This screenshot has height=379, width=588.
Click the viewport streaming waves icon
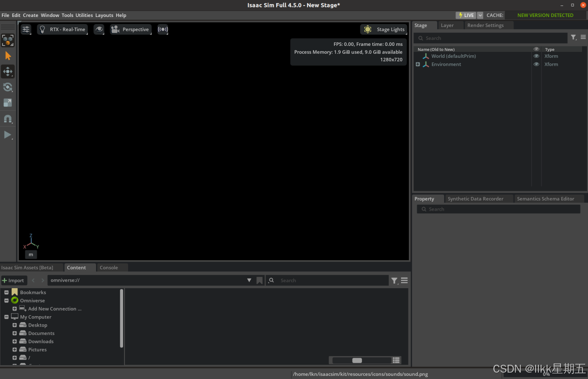(163, 29)
